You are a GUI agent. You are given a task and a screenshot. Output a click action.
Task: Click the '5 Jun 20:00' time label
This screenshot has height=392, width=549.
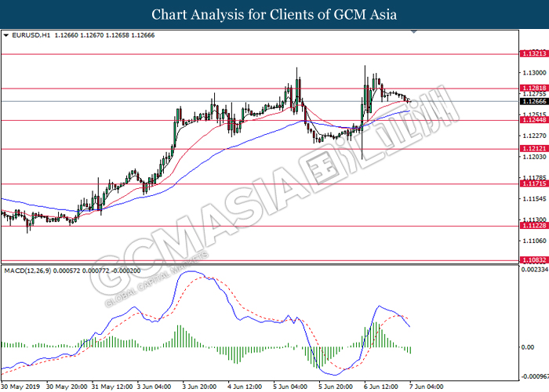click(336, 387)
